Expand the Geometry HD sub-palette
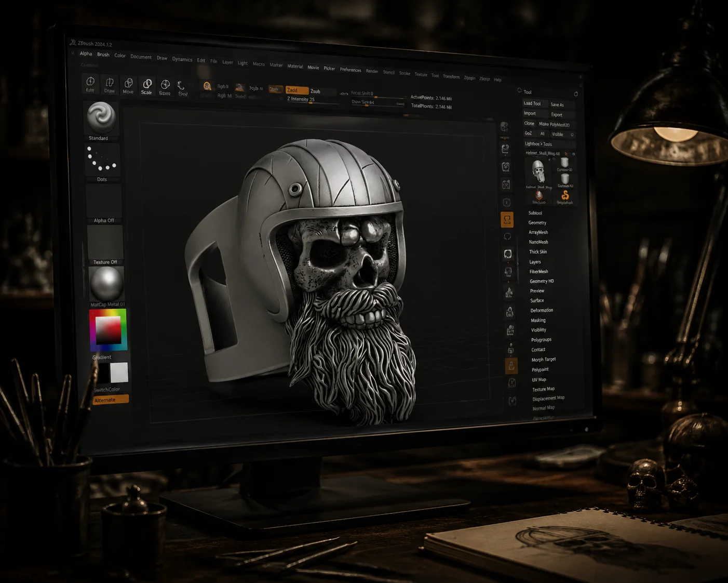The image size is (728, 583). coord(542,282)
